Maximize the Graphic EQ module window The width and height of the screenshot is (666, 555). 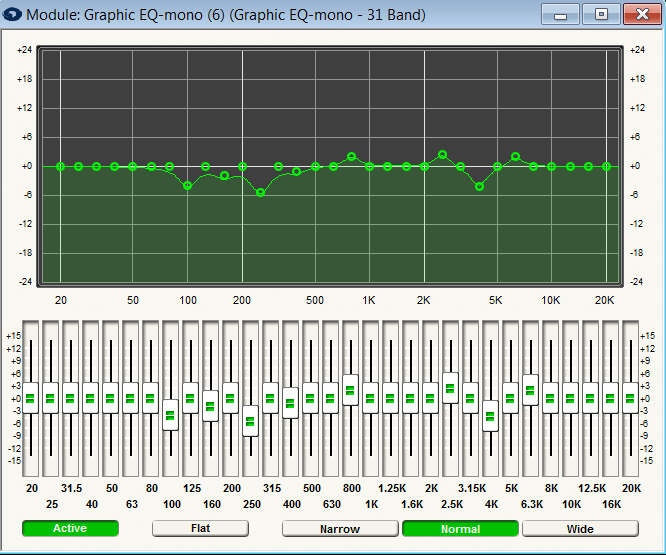[601, 15]
